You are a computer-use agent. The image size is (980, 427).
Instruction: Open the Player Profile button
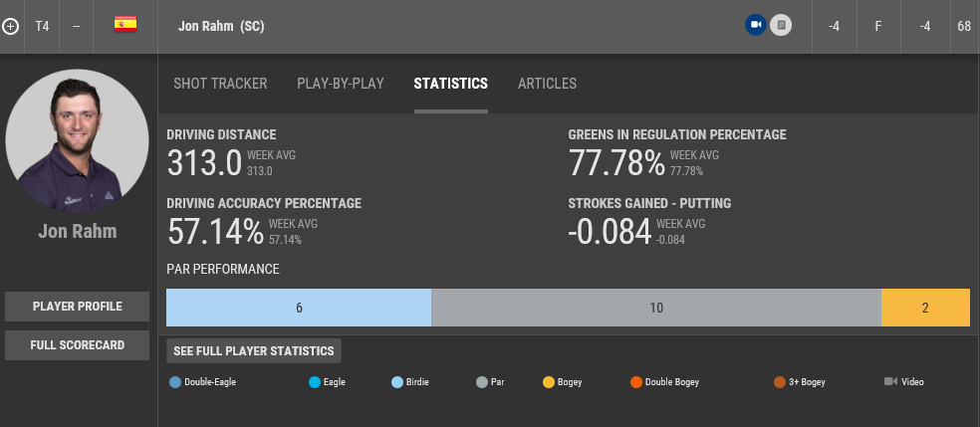tap(77, 307)
